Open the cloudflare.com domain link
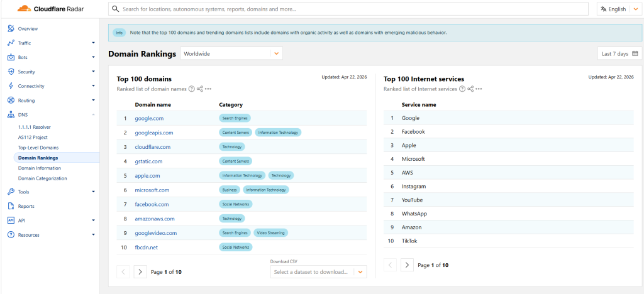The image size is (644, 294). 152,147
